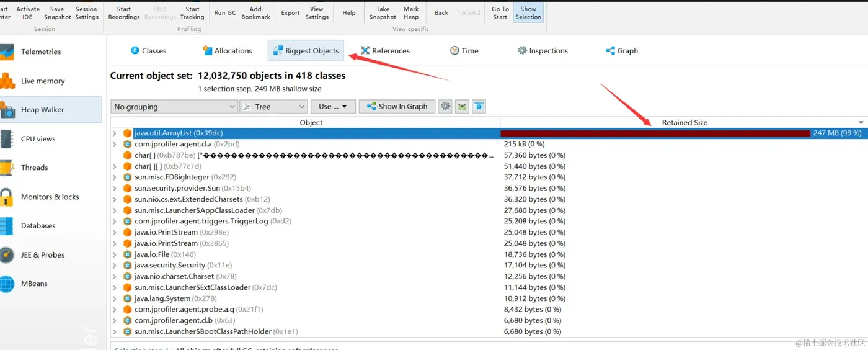Switch to the Time view
The height and width of the screenshot is (350, 868).
point(464,51)
